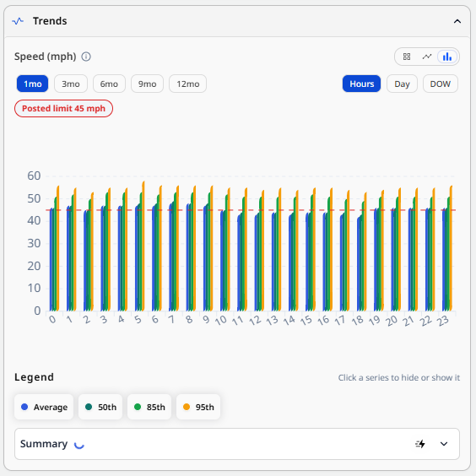Expand the Summary section chevron
This screenshot has width=476, height=476.
coord(444,444)
